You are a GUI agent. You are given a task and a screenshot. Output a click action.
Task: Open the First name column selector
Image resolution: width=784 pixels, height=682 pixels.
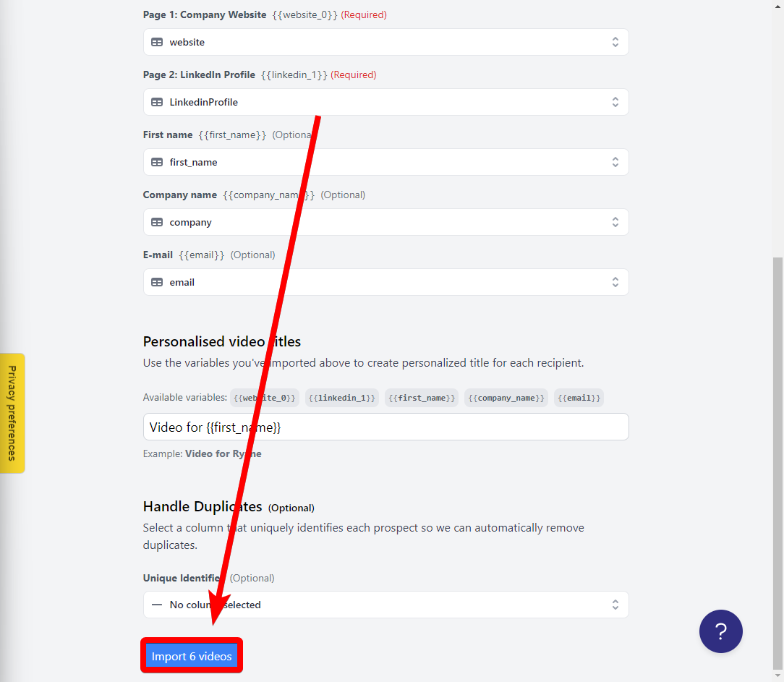[385, 162]
